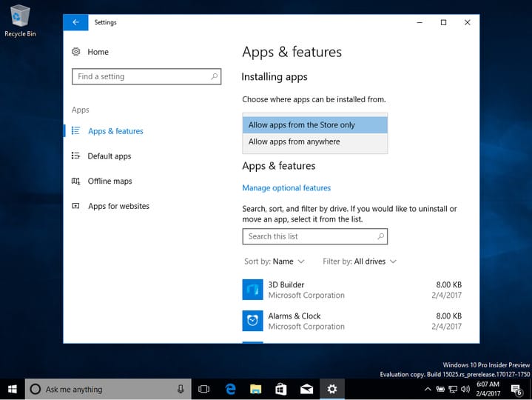Open Microsoft Edge from the taskbar
Image resolution: width=532 pixels, height=400 pixels.
coord(230,389)
